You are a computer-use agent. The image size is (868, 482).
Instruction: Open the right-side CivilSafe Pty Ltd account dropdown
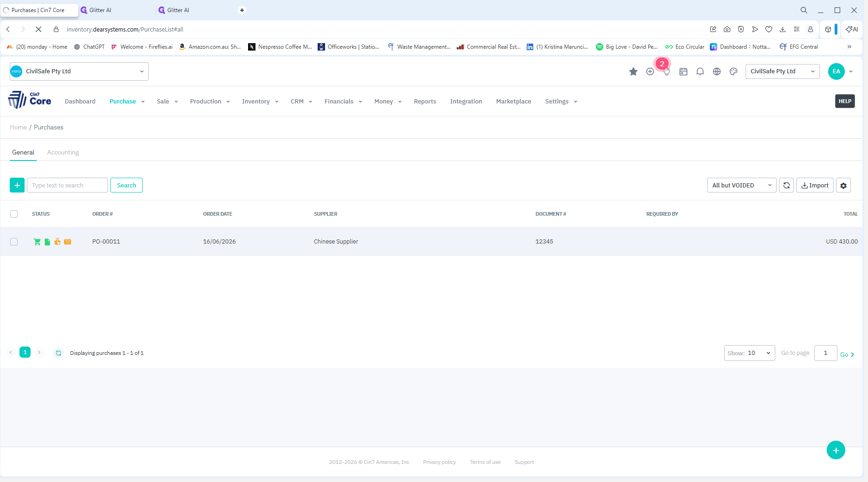click(783, 71)
